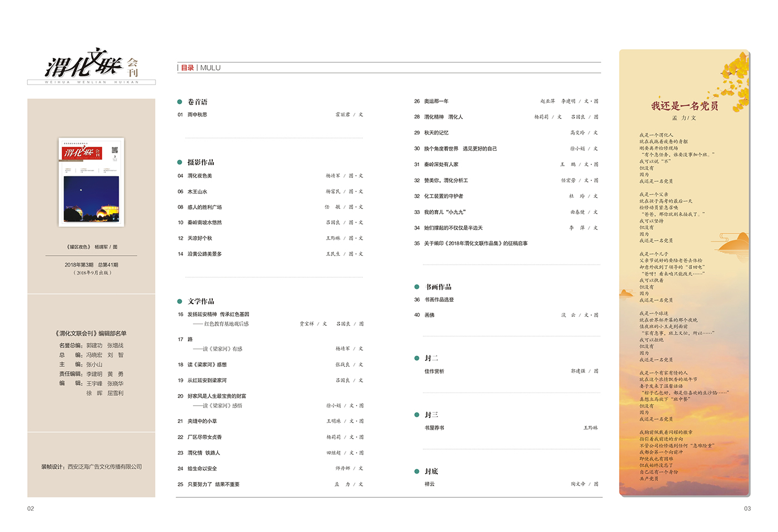This screenshot has width=778, height=532.
Task: Select the 摄影作品 section heading
Action: tap(201, 162)
